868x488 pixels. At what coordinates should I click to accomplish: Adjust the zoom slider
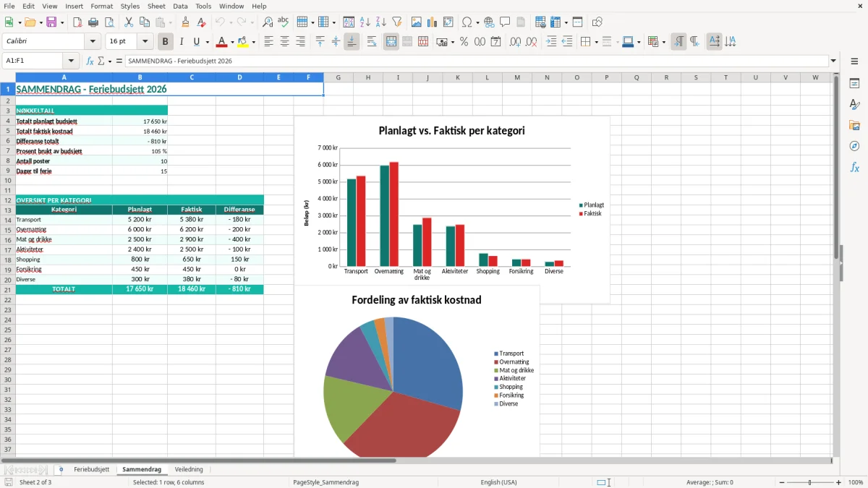pyautogui.click(x=809, y=482)
